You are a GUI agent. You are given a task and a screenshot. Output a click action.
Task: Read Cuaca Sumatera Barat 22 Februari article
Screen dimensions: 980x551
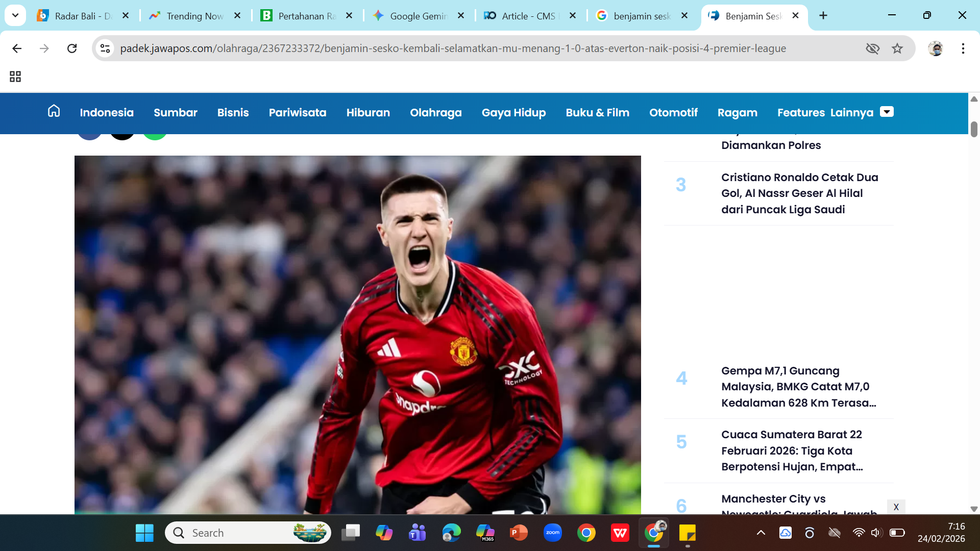coord(792,450)
